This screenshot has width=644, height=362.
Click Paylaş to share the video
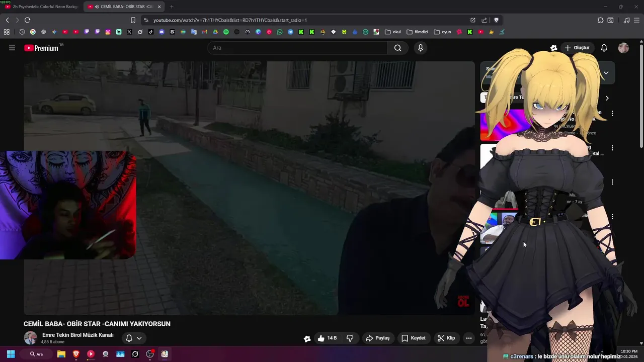(x=377, y=338)
